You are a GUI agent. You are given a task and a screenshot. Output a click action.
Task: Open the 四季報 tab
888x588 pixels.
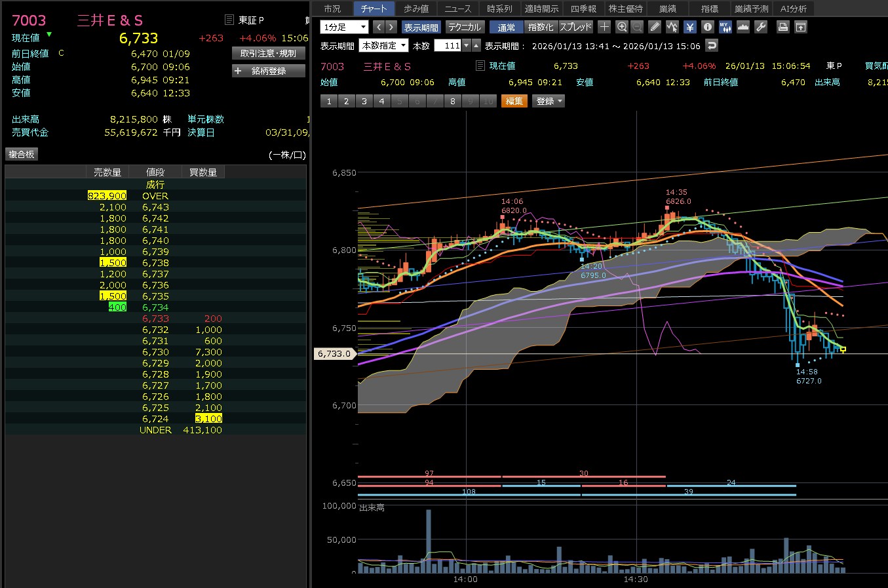[583, 9]
